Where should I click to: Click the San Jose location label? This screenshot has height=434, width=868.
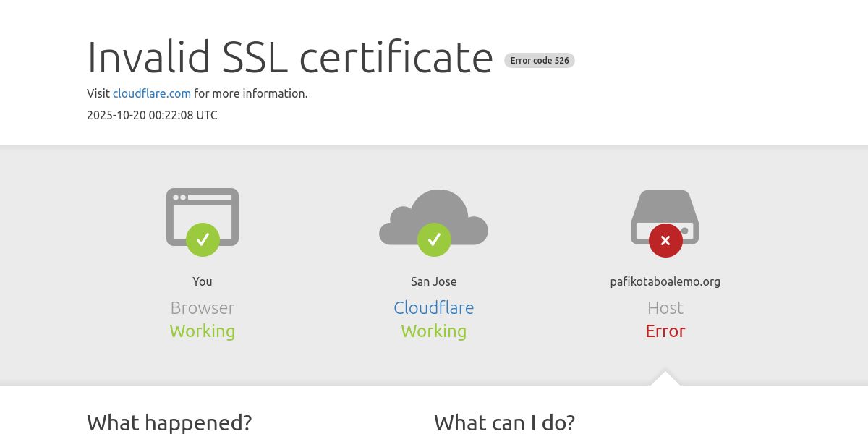(434, 281)
